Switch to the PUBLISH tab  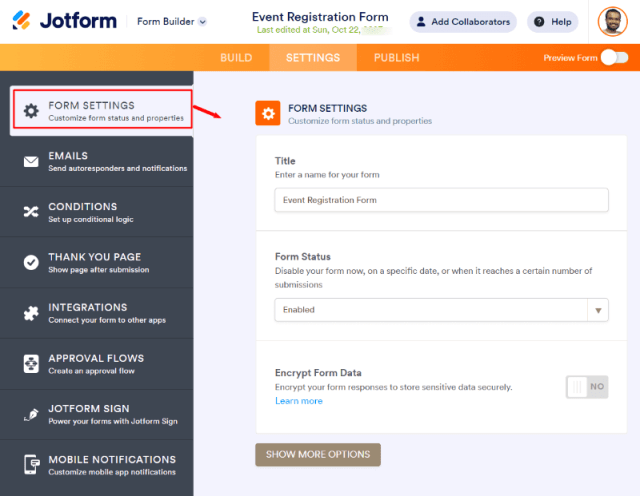pyautogui.click(x=397, y=58)
